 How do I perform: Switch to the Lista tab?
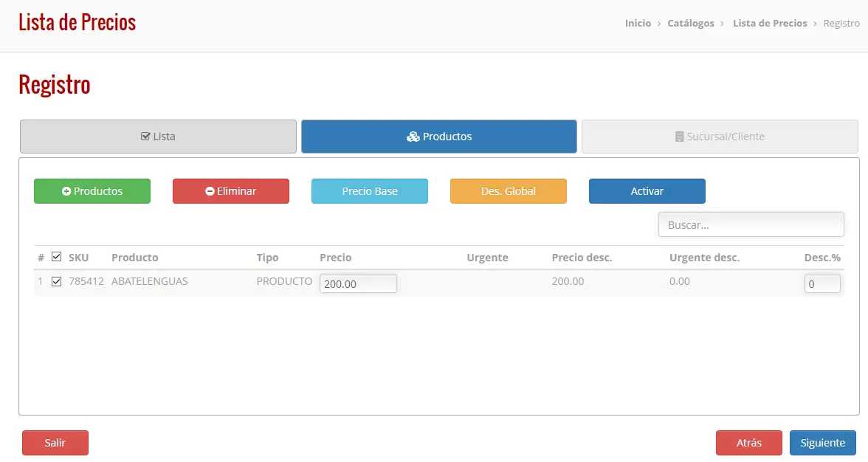158,137
